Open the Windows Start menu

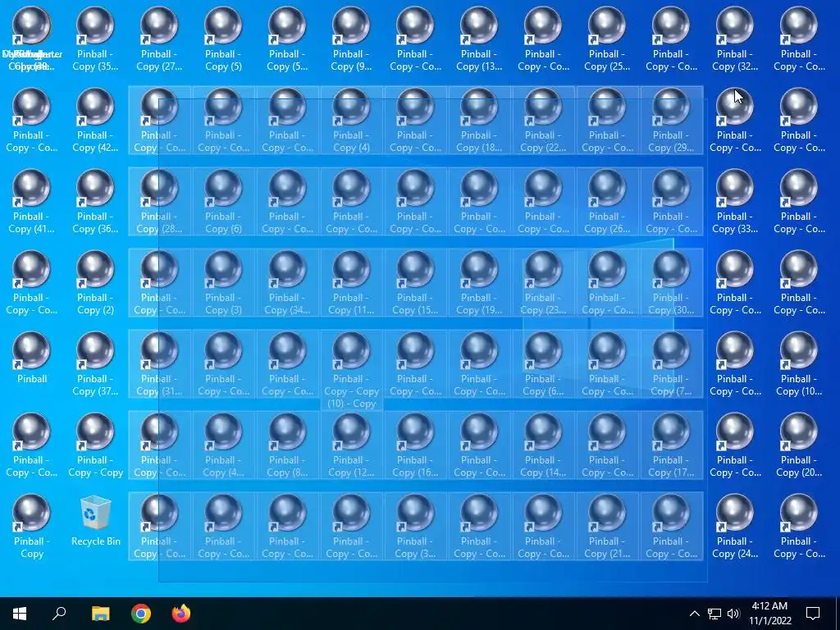pyautogui.click(x=20, y=614)
